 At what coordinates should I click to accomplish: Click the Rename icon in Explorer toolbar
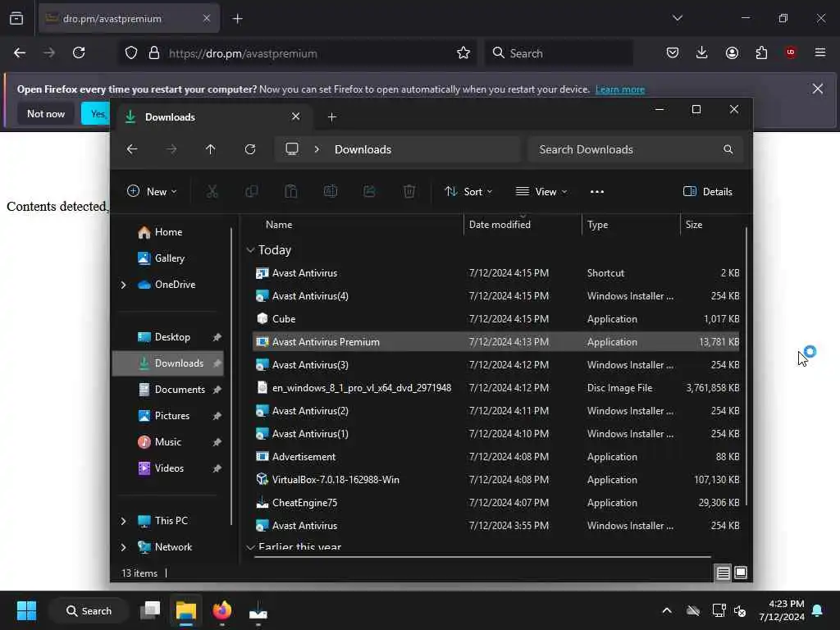coord(331,191)
